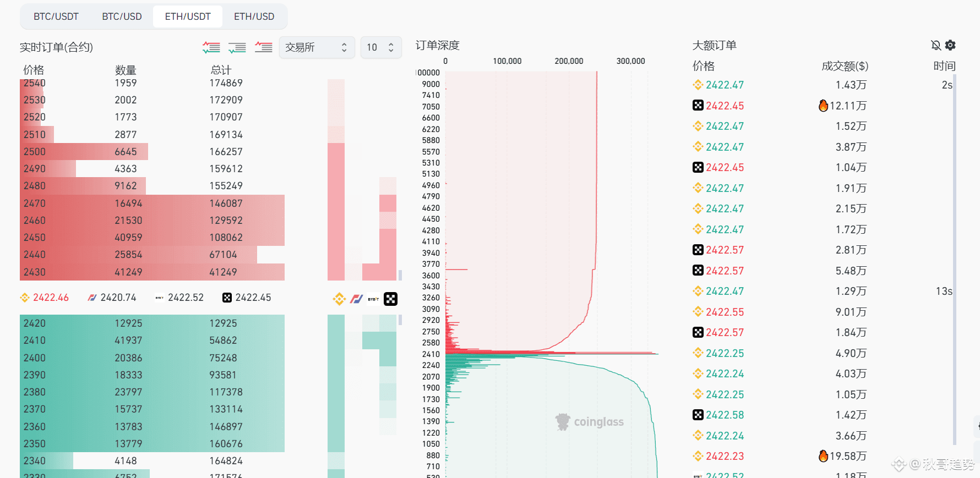The height and width of the screenshot is (478, 980).
Task: Click large order price 2422.55
Action: pos(725,312)
